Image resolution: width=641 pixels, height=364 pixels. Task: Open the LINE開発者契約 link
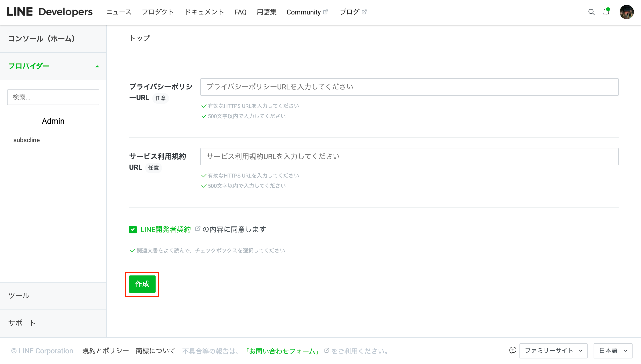click(x=166, y=229)
